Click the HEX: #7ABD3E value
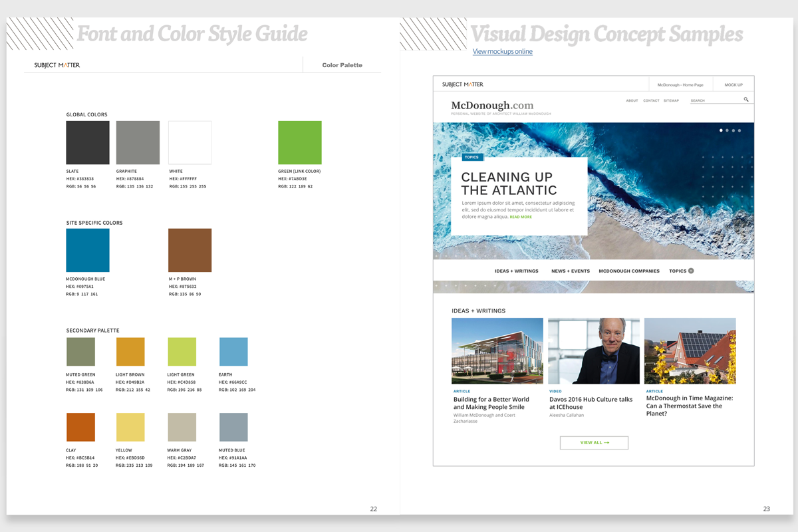This screenshot has height=532, width=798. (x=293, y=179)
